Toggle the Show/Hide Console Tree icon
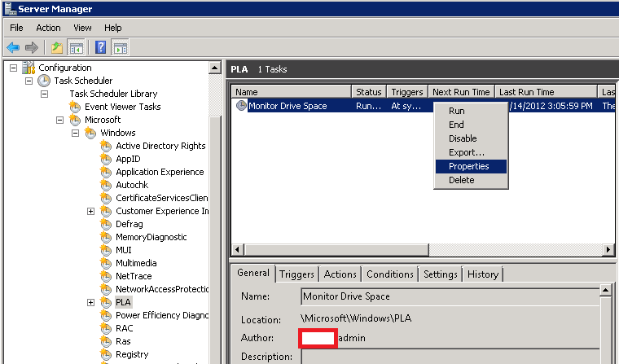Viewport: 619px width, 364px height. click(x=77, y=48)
